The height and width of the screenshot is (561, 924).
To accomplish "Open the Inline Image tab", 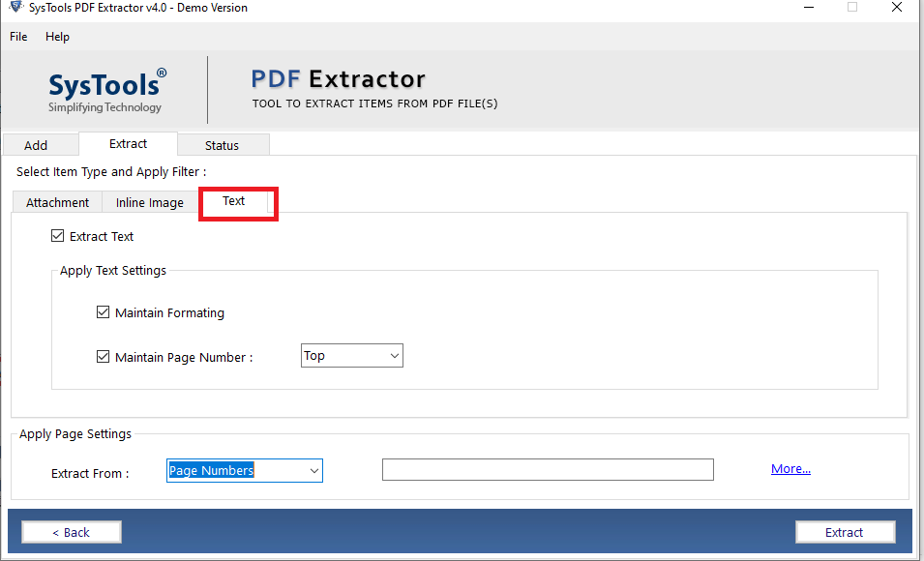I will (x=150, y=202).
